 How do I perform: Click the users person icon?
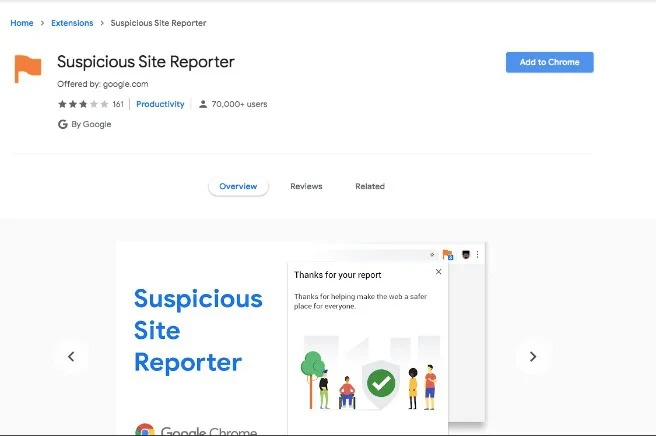click(x=203, y=104)
